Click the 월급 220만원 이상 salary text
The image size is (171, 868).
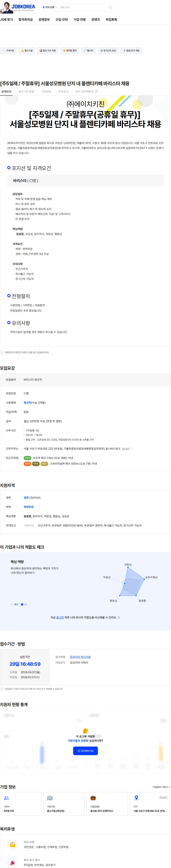(42, 421)
